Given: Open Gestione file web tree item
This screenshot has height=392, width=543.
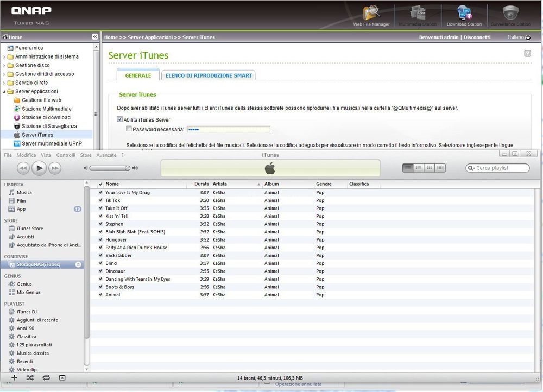Looking at the screenshot, I should [42, 100].
